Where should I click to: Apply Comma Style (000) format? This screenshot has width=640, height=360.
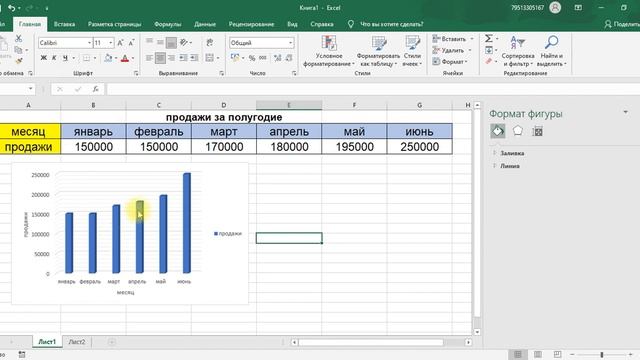(263, 58)
